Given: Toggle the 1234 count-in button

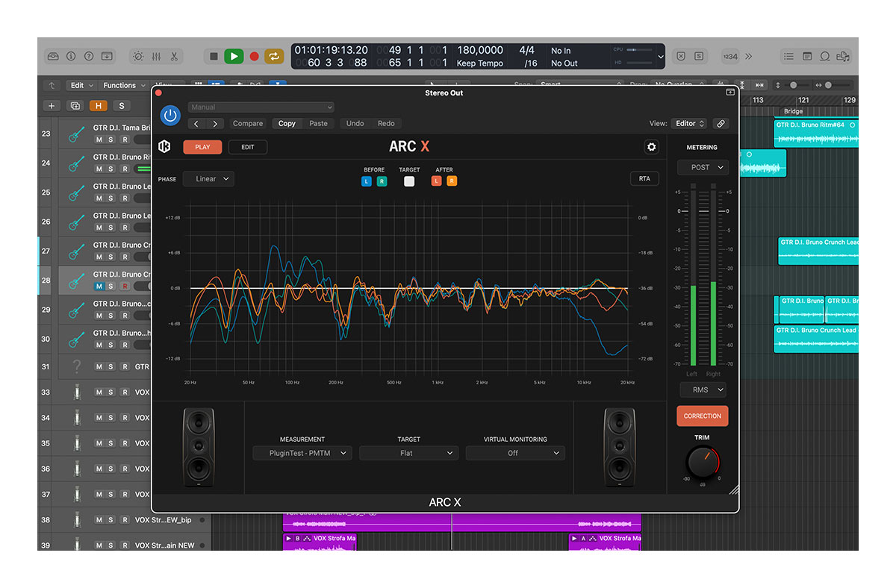Looking at the screenshot, I should pos(730,56).
